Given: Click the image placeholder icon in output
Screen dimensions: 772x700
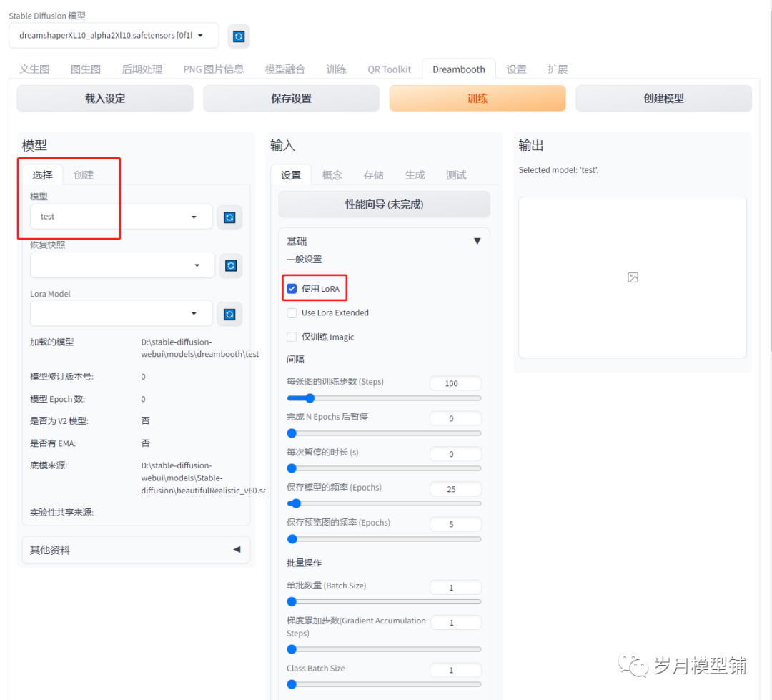Looking at the screenshot, I should (633, 277).
